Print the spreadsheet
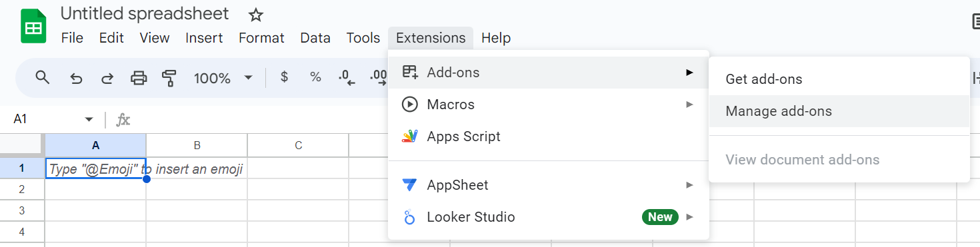Screen dimensions: 980x247 pyautogui.click(x=138, y=78)
